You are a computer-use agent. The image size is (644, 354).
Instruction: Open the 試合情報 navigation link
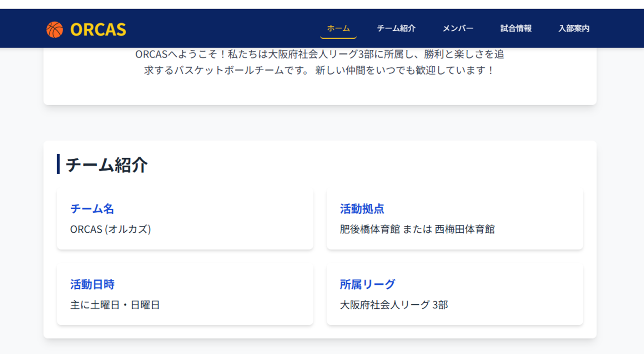coord(516,29)
